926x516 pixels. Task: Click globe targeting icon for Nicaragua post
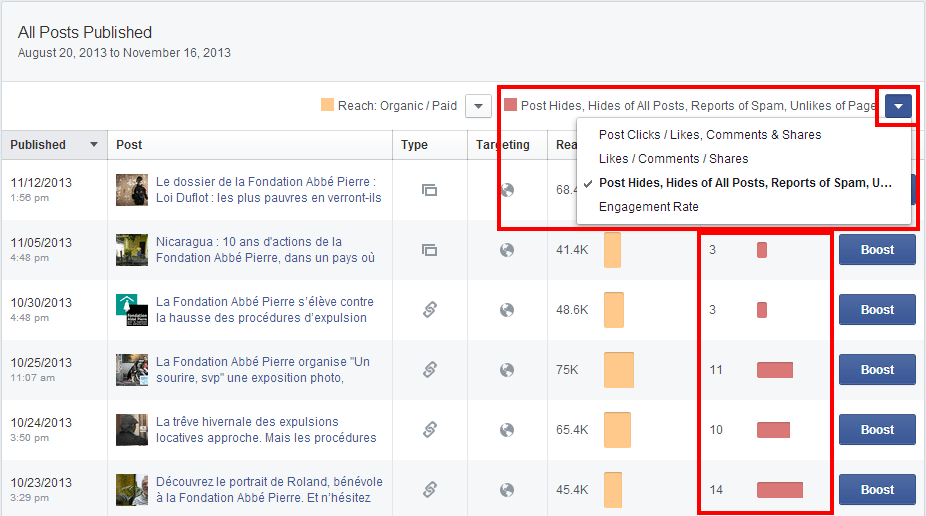(507, 250)
